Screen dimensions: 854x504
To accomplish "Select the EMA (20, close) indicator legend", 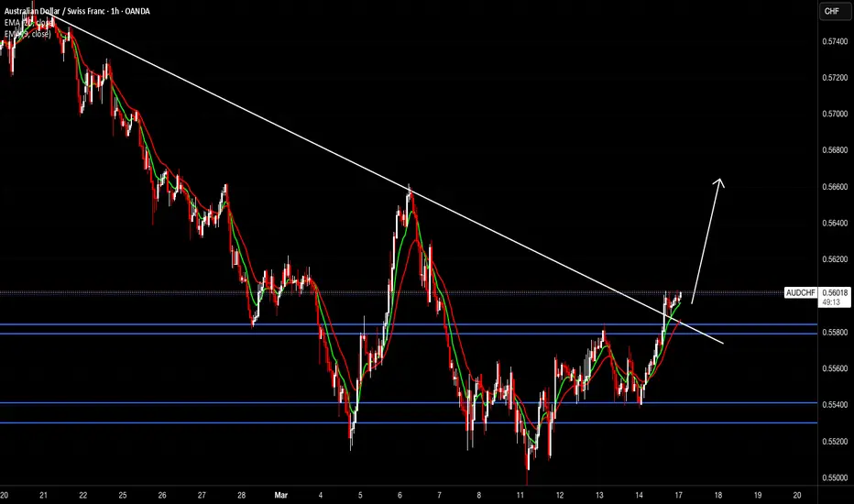I will coord(29,22).
